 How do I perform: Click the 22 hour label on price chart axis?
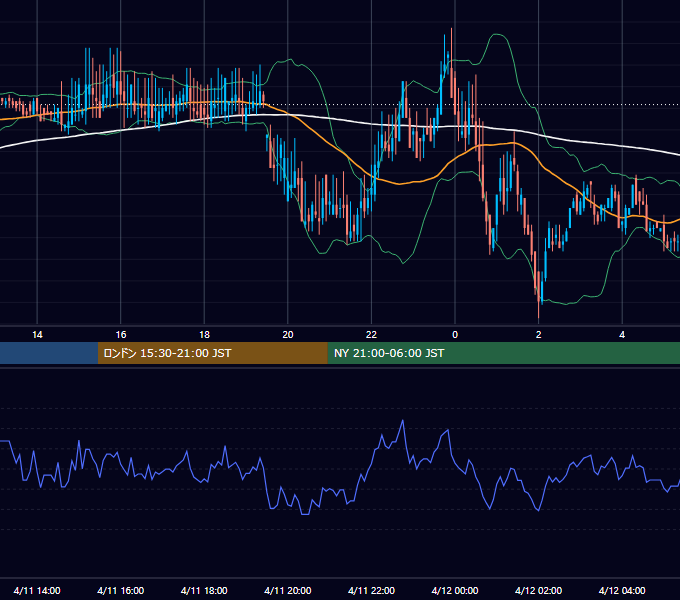click(371, 335)
